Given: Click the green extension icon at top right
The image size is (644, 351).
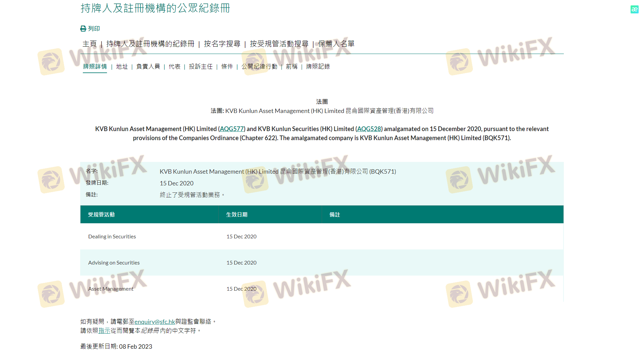Looking at the screenshot, I should pos(634,9).
